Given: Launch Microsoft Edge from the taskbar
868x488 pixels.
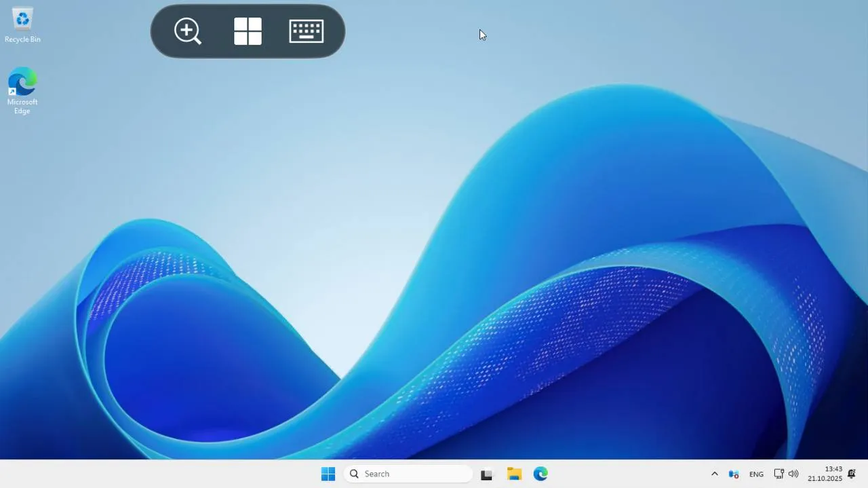Looking at the screenshot, I should (x=540, y=474).
